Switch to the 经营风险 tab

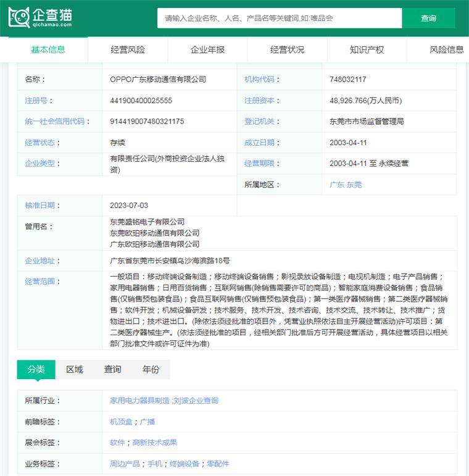point(128,49)
